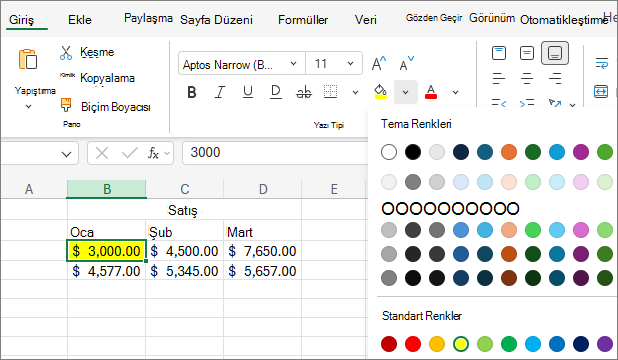This screenshot has height=360, width=618.
Task: Pick the white theme color swatch
Action: [389, 152]
